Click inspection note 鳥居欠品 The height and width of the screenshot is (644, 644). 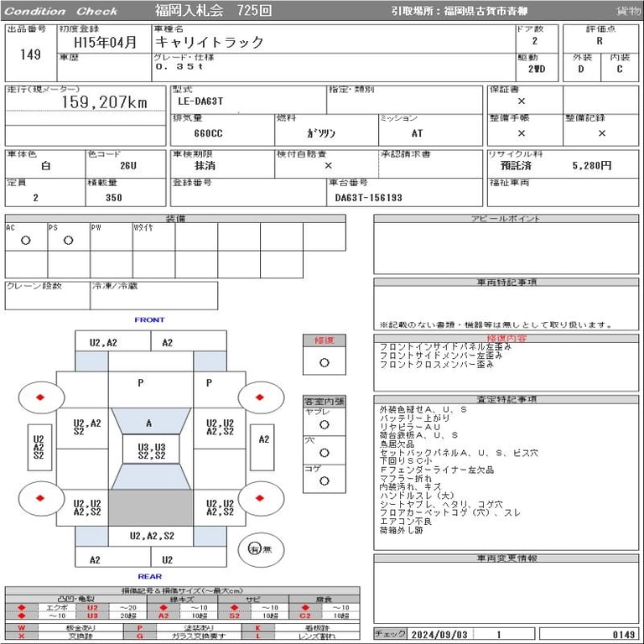397,444
